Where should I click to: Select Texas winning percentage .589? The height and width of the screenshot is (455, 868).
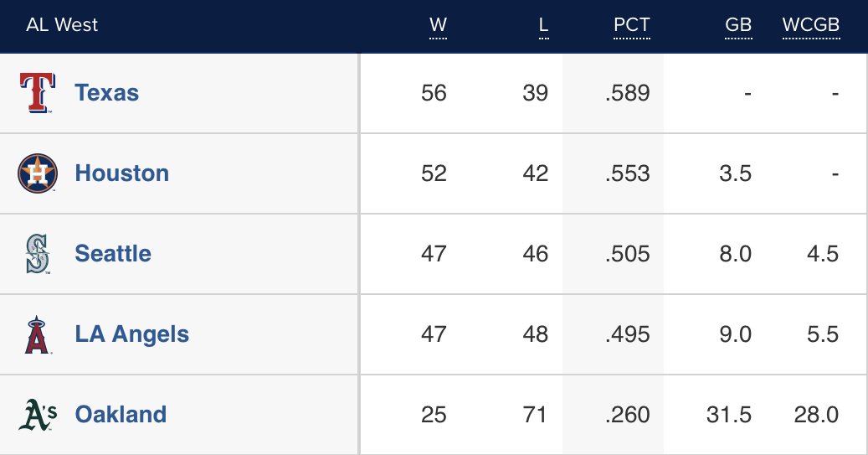(x=627, y=93)
